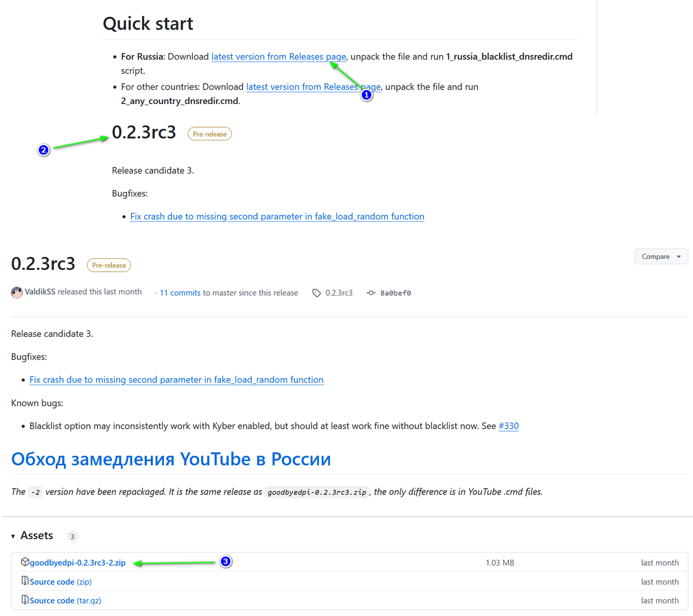Viewport: 693px width, 616px height.
Task: Open the 11 commits link
Action: 180,293
